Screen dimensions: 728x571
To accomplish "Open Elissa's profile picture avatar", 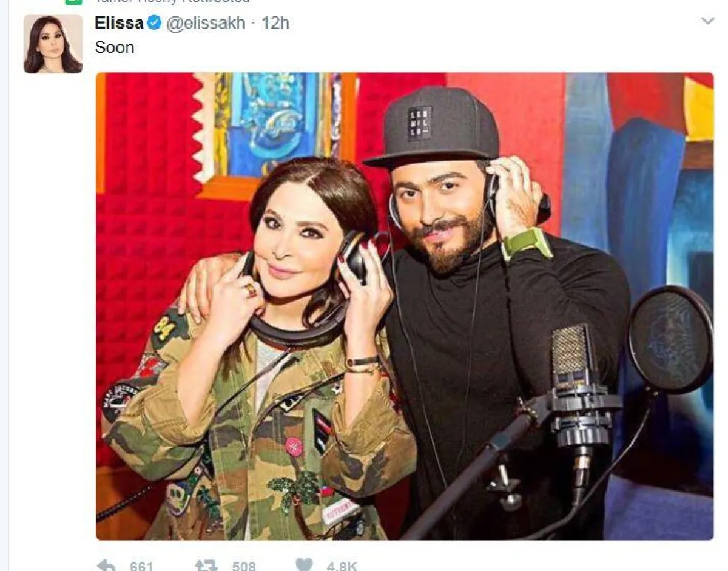I will tap(53, 44).
